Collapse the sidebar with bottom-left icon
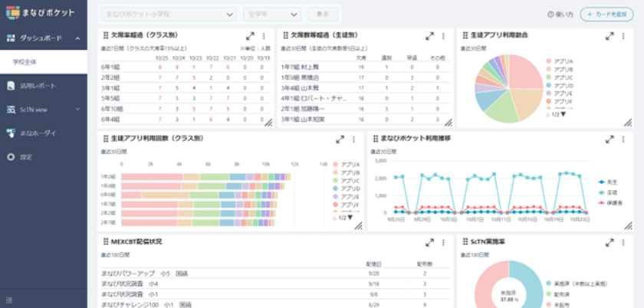This screenshot has width=644, height=308. (9, 300)
